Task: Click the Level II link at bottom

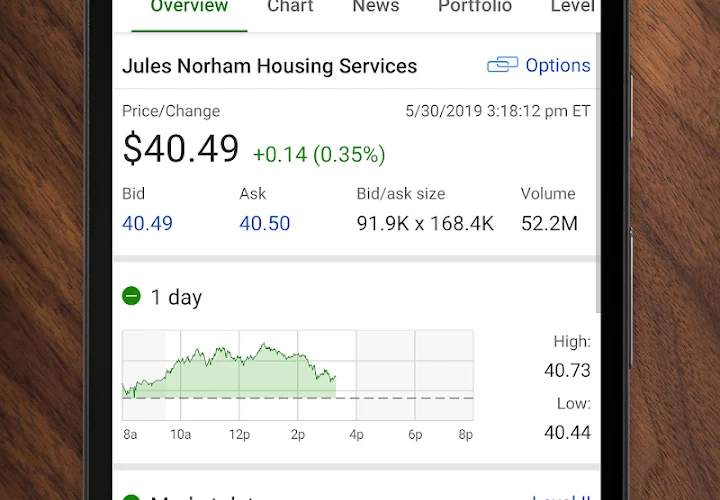Action: click(x=561, y=498)
